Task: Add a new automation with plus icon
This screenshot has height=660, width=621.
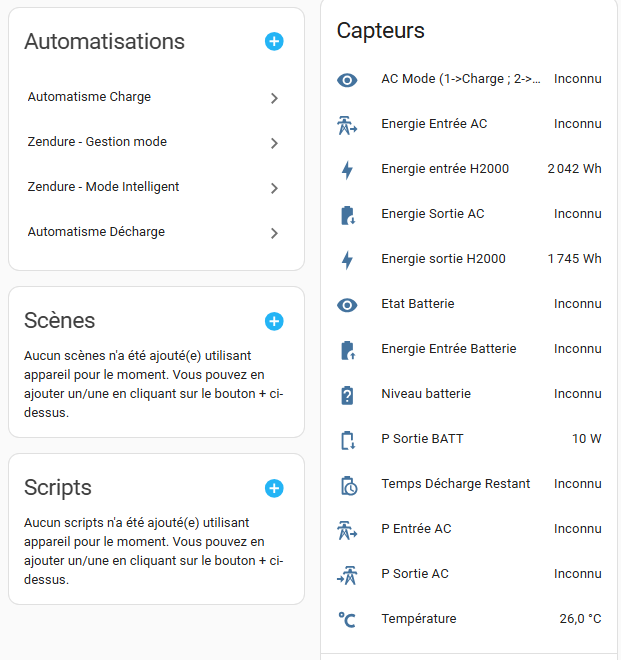Action: click(274, 41)
